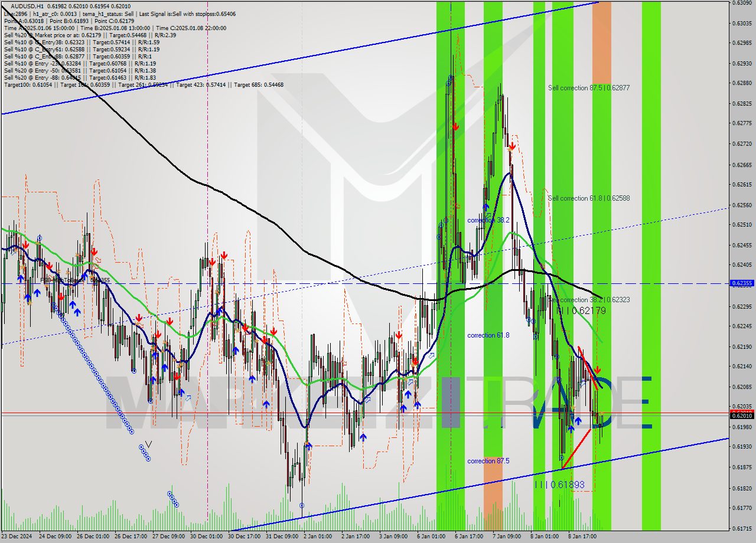756x543 pixels.
Task: Click the '7 Jan 09:00' time axis label
Action: click(507, 537)
